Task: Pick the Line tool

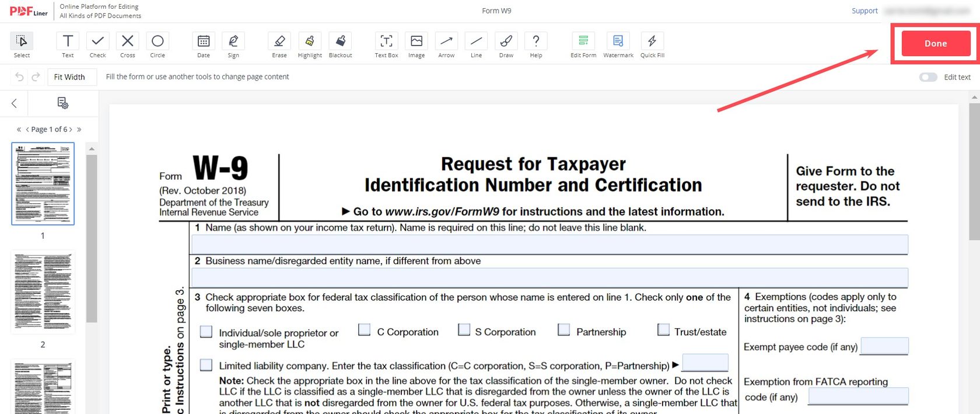Action: click(476, 45)
